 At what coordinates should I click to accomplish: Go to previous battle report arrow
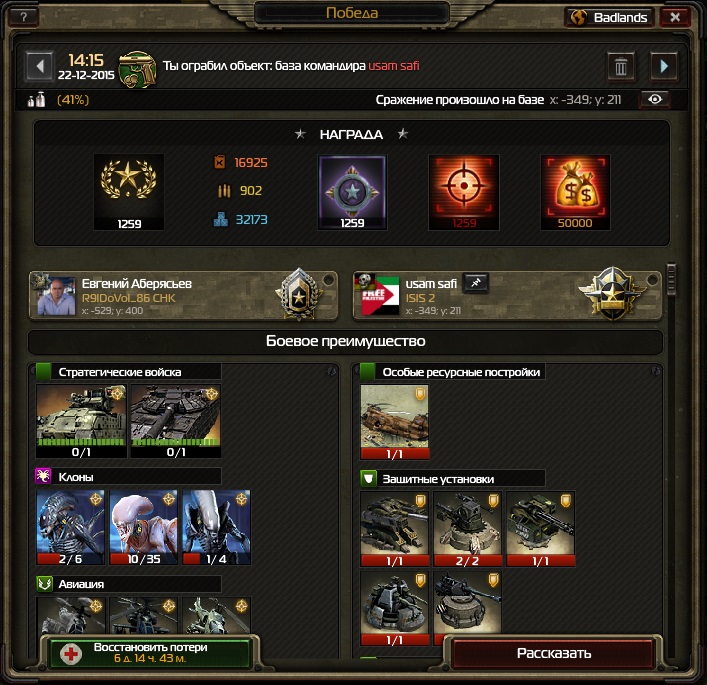pyautogui.click(x=40, y=66)
